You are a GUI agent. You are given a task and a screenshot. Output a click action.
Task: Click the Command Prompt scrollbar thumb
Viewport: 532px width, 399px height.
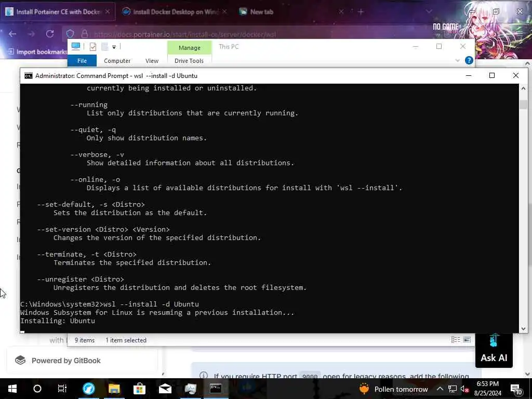tap(523, 104)
